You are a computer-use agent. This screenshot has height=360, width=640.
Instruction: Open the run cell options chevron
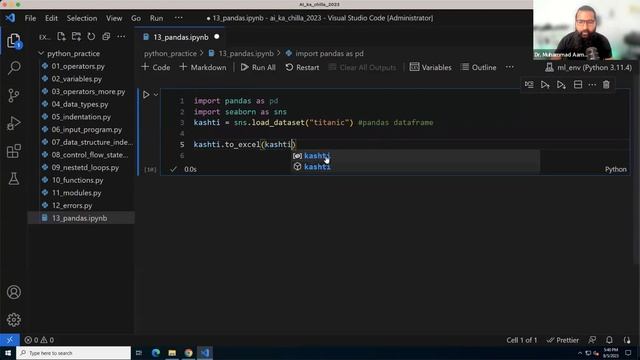coord(156,95)
